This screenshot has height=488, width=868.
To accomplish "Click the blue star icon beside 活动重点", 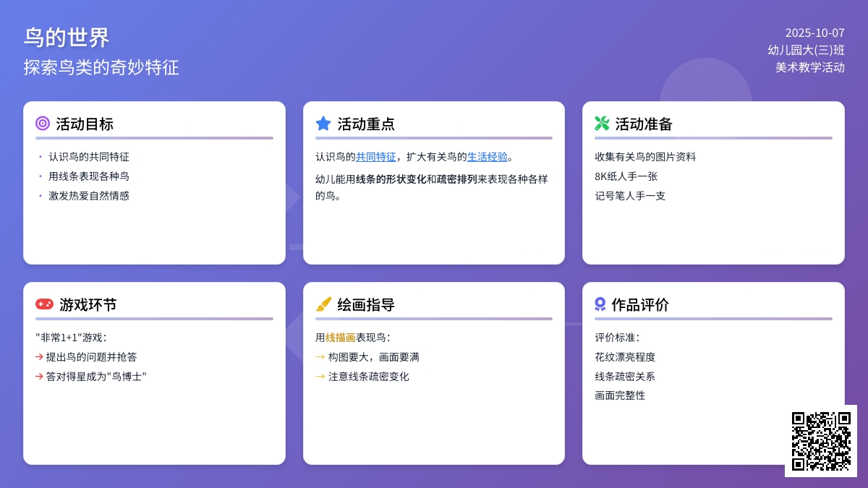I will click(x=323, y=124).
